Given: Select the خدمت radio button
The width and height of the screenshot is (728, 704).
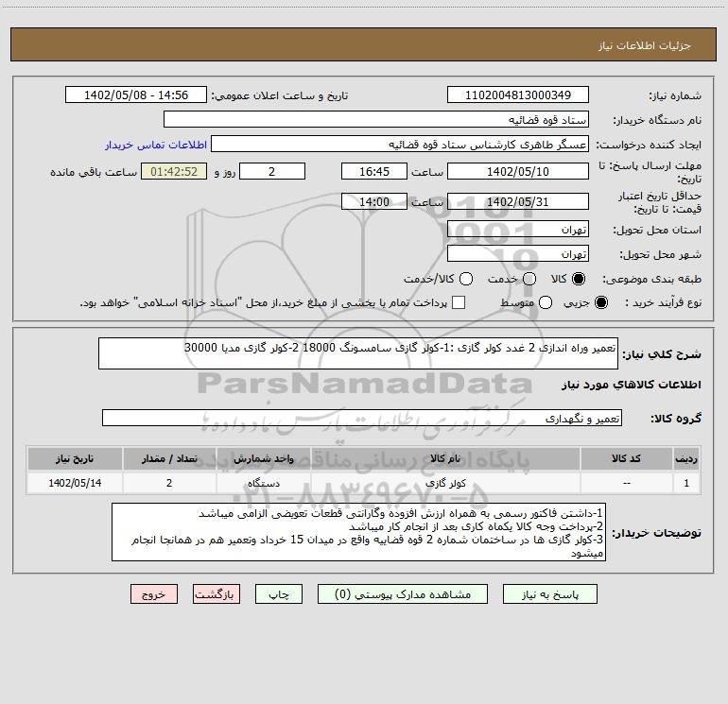Looking at the screenshot, I should click(529, 279).
